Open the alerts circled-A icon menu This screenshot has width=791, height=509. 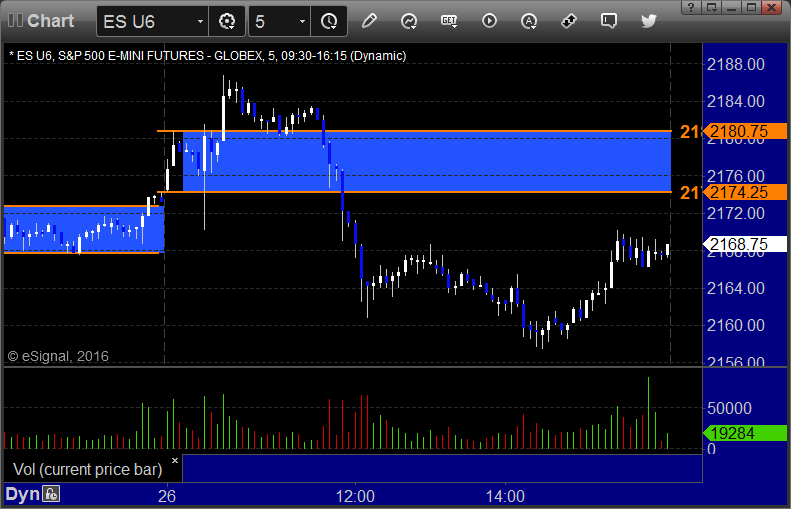point(529,21)
